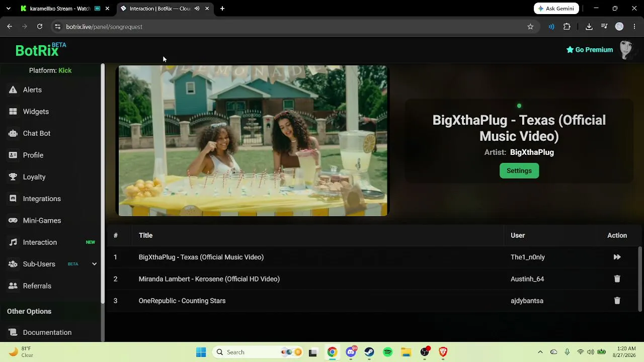
Task: Open the Chrome profile avatar
Action: 619,27
